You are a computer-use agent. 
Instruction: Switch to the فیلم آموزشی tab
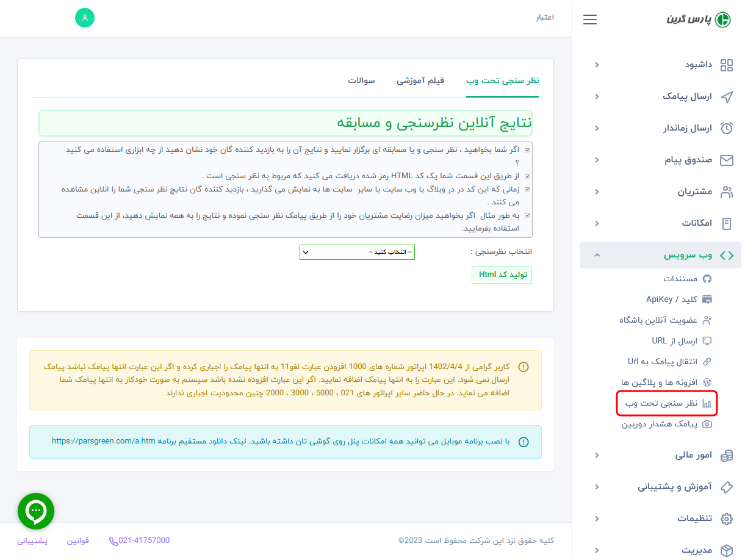point(420,80)
